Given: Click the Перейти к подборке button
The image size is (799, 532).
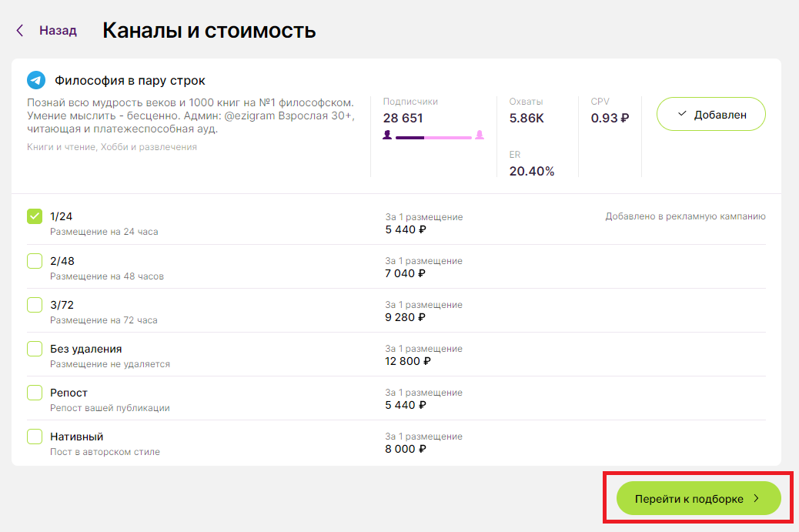Looking at the screenshot, I should [x=695, y=498].
